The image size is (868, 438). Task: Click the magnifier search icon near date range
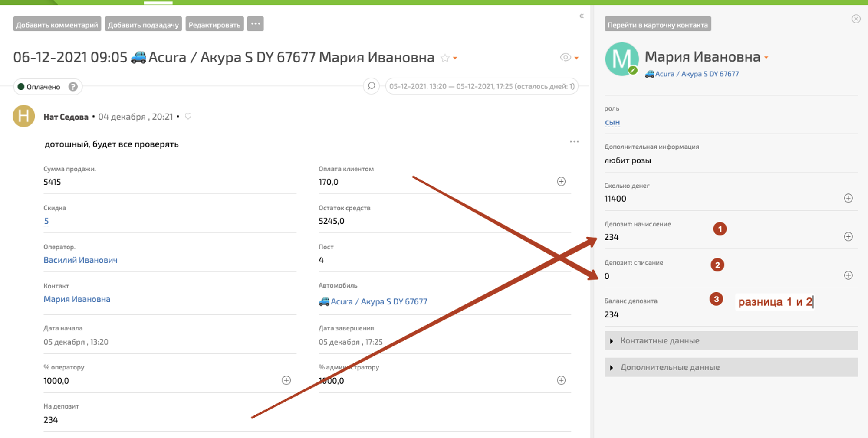click(x=371, y=86)
